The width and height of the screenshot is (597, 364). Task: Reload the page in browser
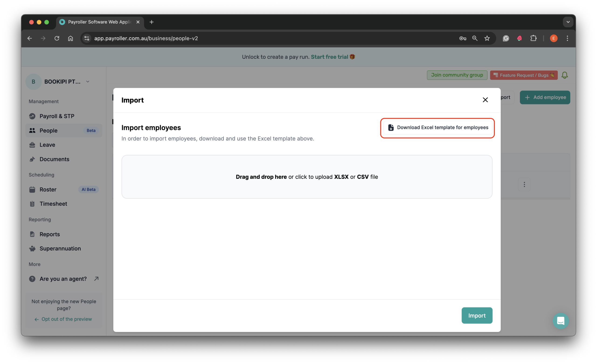57,38
